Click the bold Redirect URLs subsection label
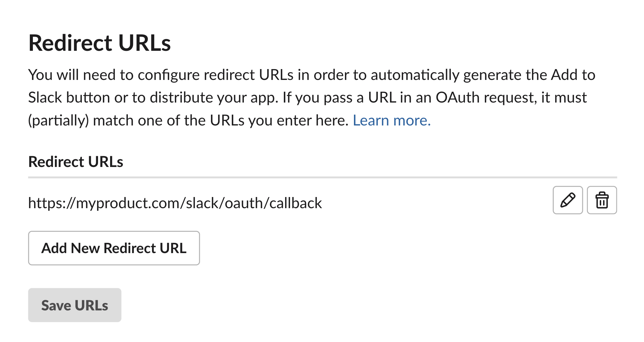Screen dimensions: 644x342 [76, 162]
